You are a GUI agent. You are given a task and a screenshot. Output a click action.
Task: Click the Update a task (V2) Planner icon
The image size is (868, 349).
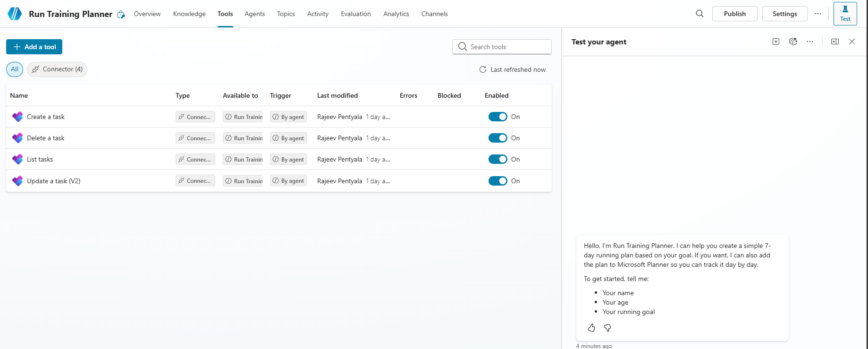point(17,181)
